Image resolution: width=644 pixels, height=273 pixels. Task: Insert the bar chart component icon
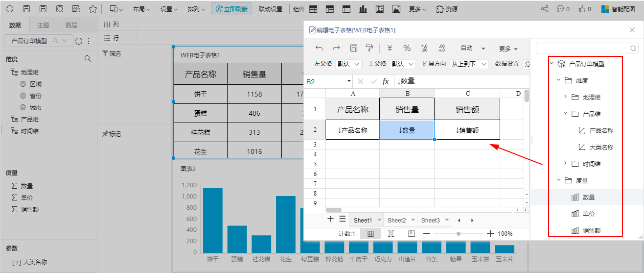(363, 9)
